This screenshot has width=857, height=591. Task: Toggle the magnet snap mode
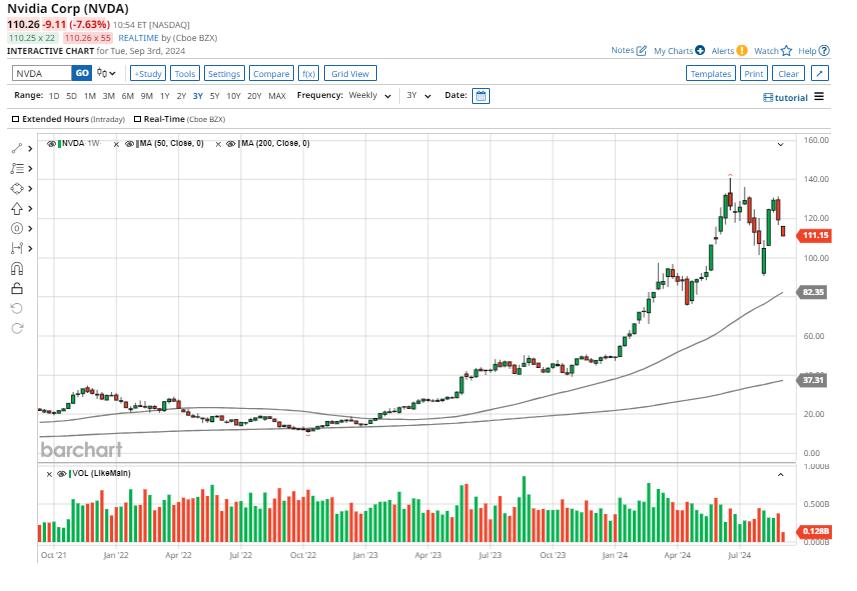point(17,268)
